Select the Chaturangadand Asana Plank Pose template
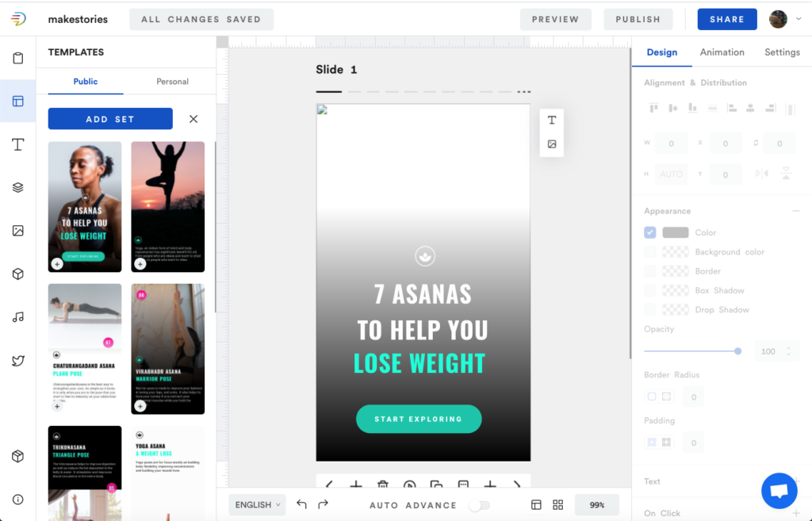812x521 pixels. coord(85,349)
